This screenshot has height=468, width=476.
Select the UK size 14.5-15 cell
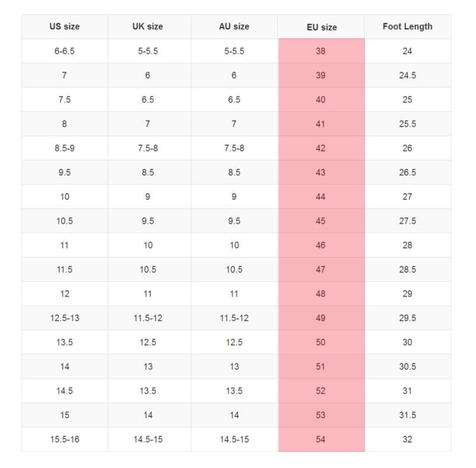pyautogui.click(x=147, y=440)
